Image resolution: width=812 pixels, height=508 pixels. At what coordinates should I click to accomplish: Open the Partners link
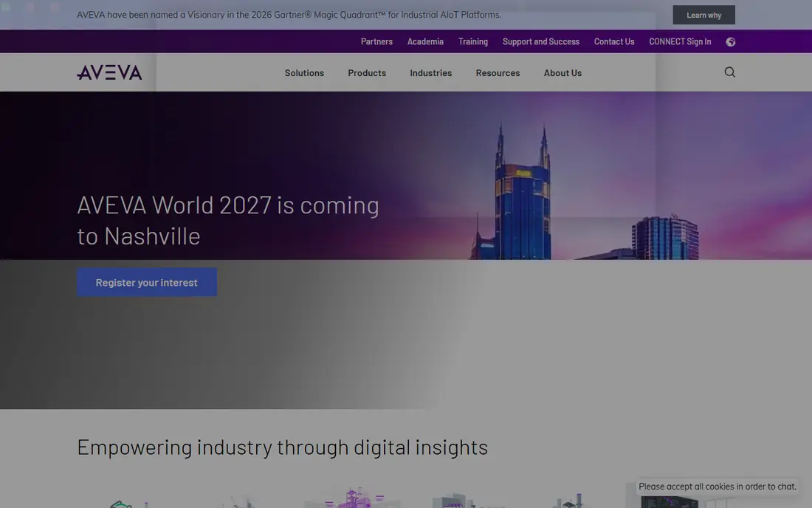coord(376,41)
